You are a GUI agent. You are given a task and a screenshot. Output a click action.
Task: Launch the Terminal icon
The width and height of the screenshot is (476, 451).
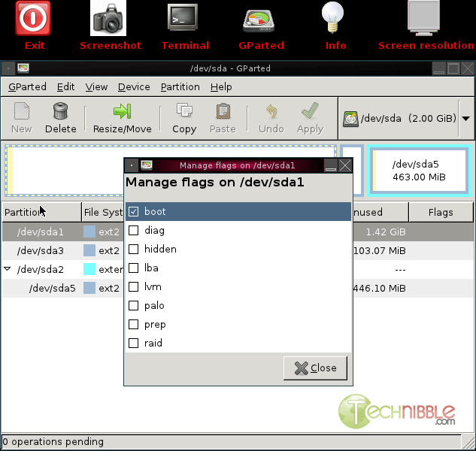(x=183, y=17)
